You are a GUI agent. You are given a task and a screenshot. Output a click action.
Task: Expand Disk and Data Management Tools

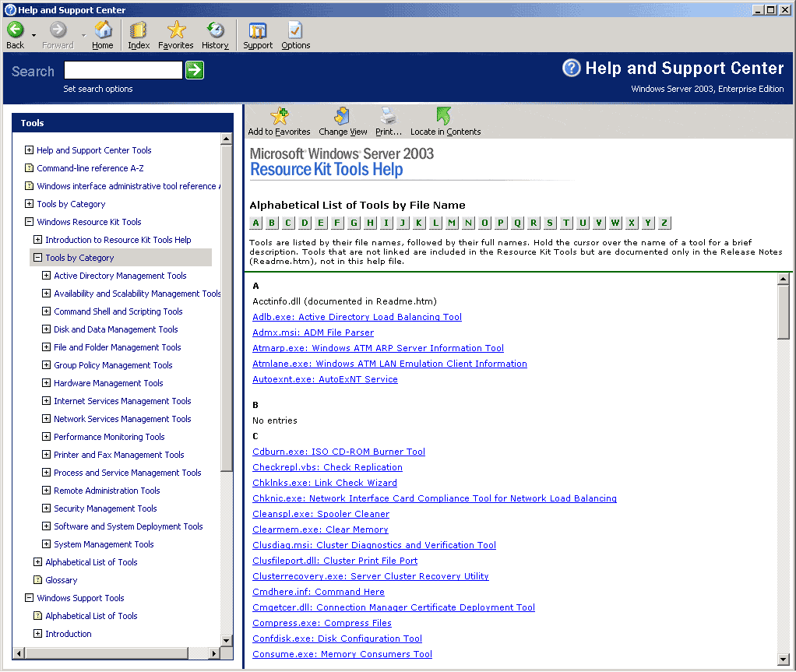tap(46, 329)
